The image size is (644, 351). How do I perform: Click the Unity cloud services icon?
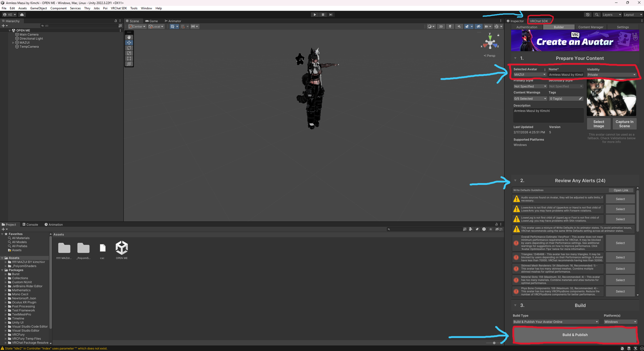[x=22, y=15]
